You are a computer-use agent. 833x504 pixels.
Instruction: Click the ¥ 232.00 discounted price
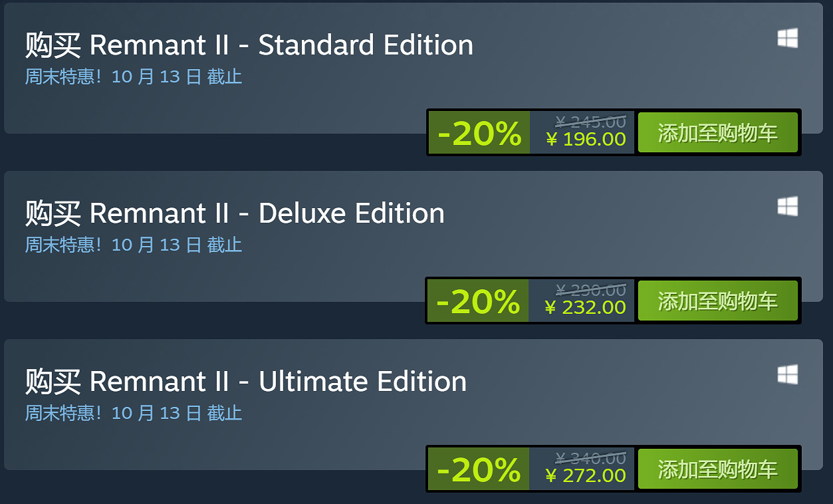coord(585,307)
